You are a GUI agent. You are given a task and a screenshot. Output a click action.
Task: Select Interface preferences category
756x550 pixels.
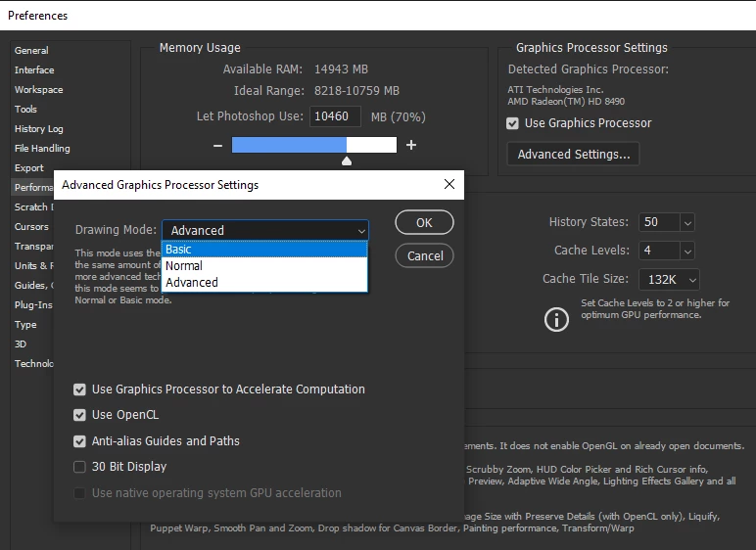34,69
